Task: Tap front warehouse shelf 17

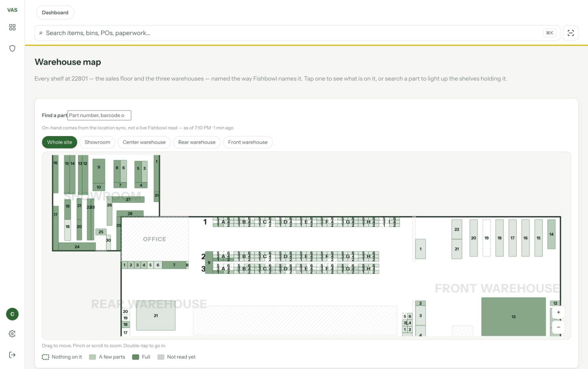Action: point(512,238)
